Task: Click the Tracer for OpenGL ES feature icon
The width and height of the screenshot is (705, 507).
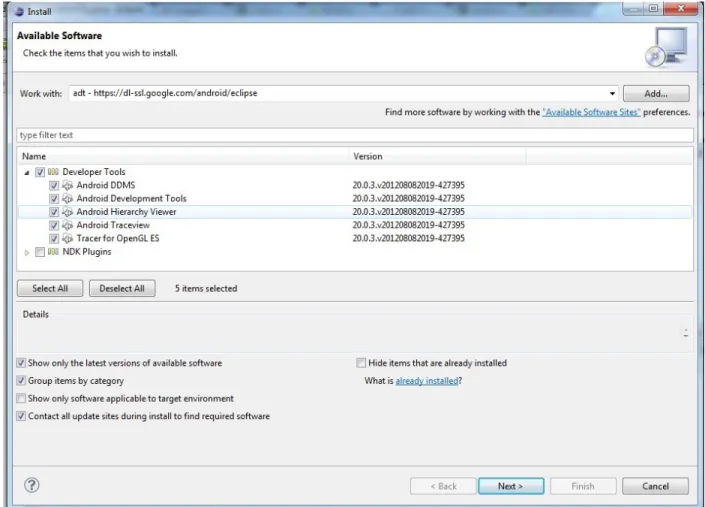Action: 67,238
